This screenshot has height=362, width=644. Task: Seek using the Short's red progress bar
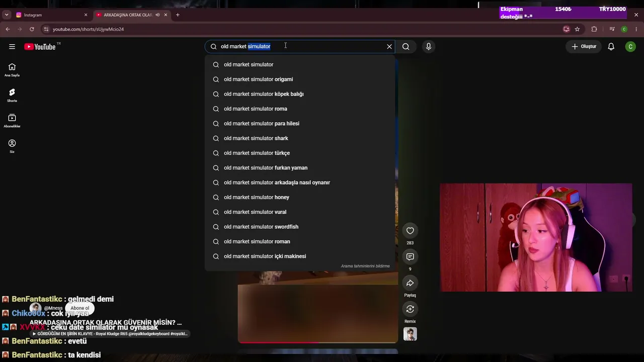[x=318, y=342]
